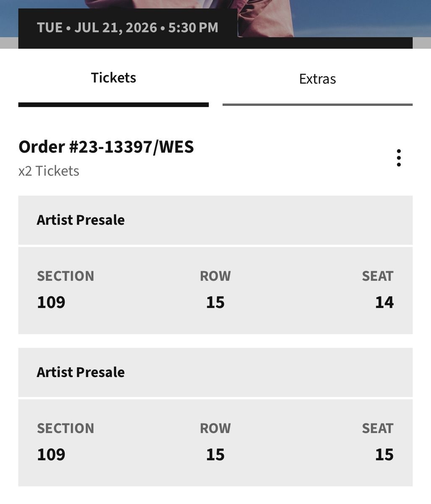Select row 15 value on the first ticket
The width and height of the screenshot is (431, 504).
pyautogui.click(x=215, y=302)
